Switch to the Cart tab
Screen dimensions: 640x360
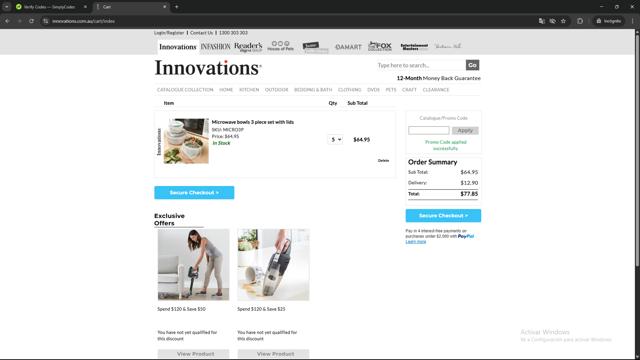pos(131,7)
